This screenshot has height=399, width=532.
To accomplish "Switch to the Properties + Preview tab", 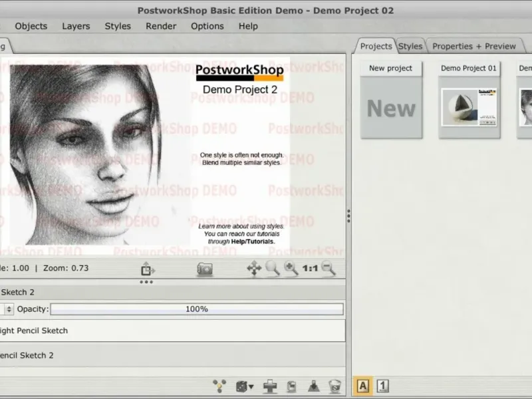I will click(473, 46).
